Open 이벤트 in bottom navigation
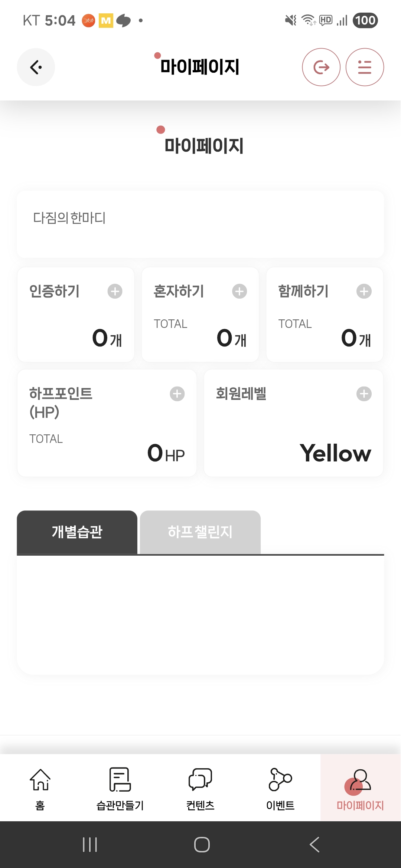Image resolution: width=401 pixels, height=868 pixels. [x=280, y=788]
